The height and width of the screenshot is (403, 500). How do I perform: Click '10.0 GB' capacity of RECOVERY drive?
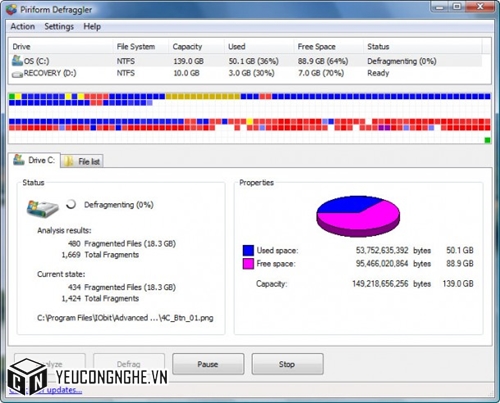click(x=186, y=73)
